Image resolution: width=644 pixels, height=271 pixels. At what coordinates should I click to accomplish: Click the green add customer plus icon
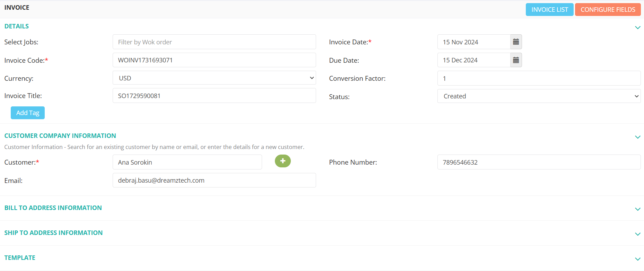(x=283, y=161)
